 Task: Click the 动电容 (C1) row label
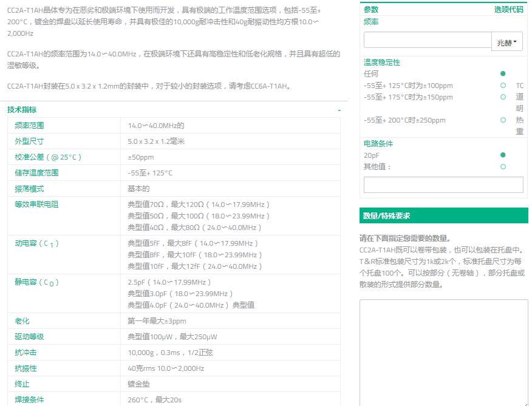[36, 243]
